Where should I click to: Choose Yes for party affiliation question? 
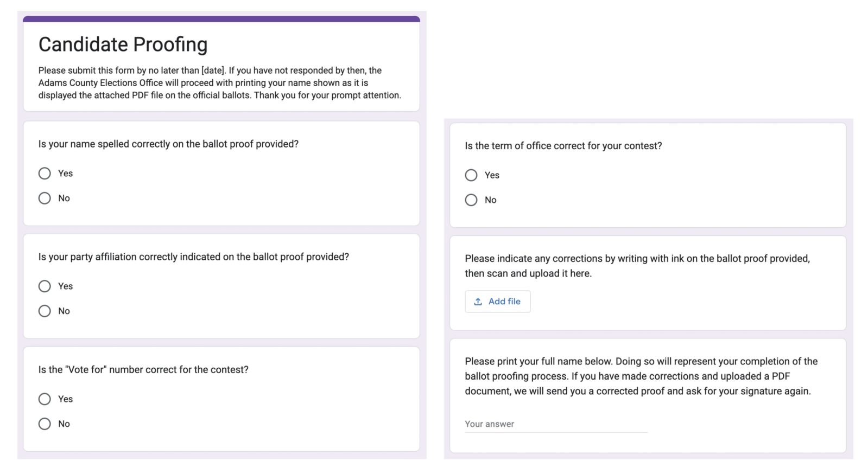45,286
